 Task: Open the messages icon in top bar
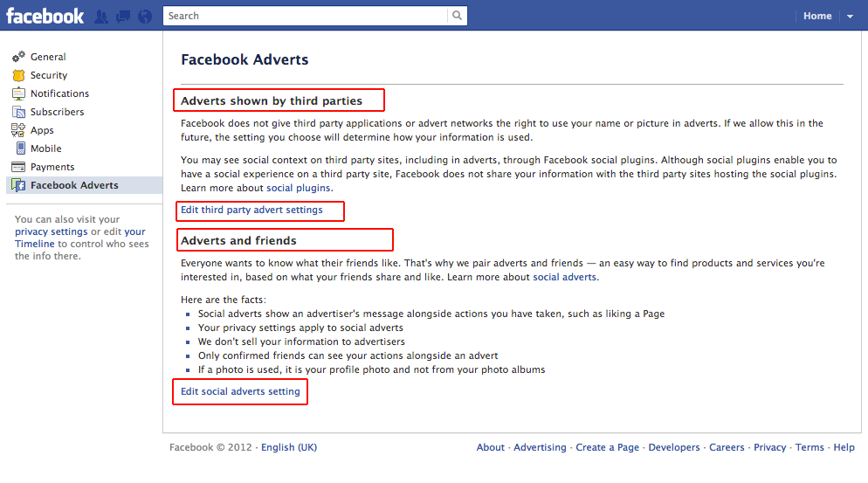123,16
